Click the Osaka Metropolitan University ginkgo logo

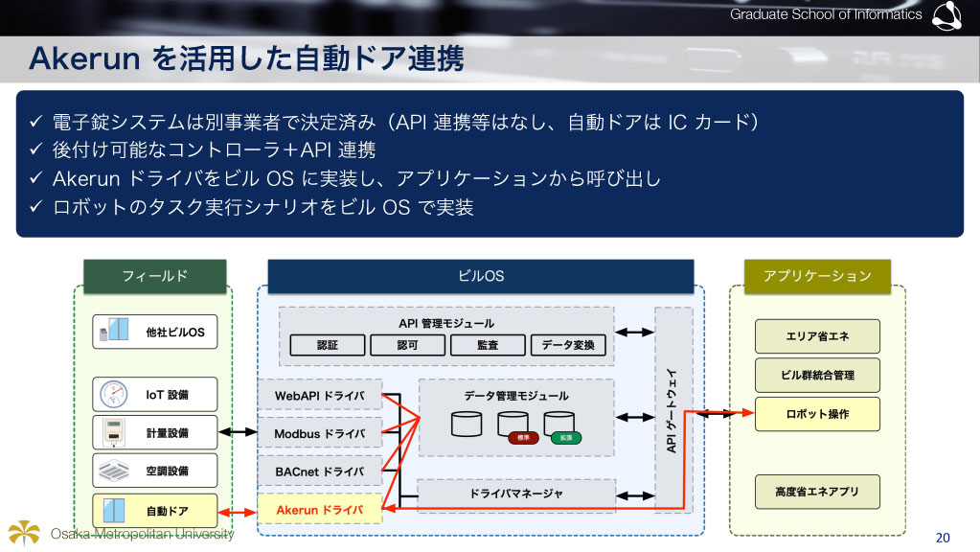pos(24,533)
